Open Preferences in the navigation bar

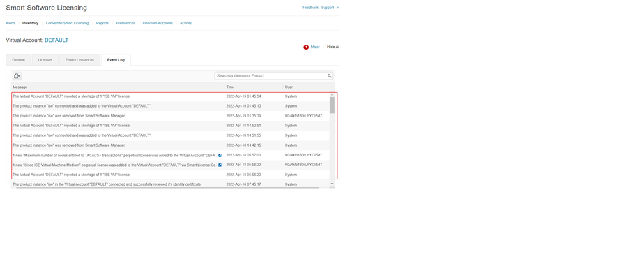pos(125,24)
